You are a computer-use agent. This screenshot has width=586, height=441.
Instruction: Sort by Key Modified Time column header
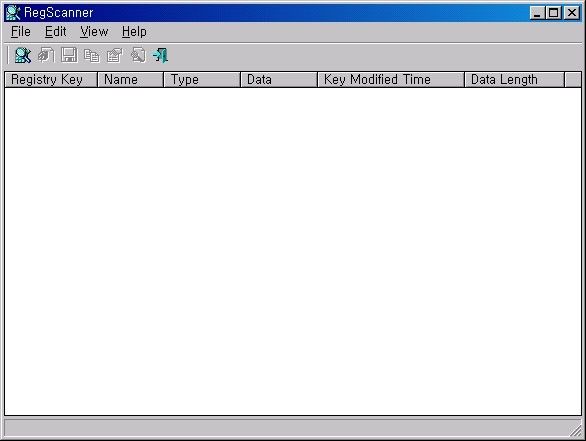click(x=391, y=80)
